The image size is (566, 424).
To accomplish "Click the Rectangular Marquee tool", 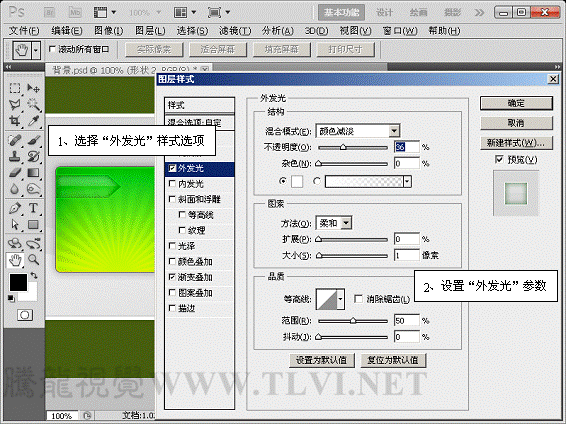I will tap(15, 88).
